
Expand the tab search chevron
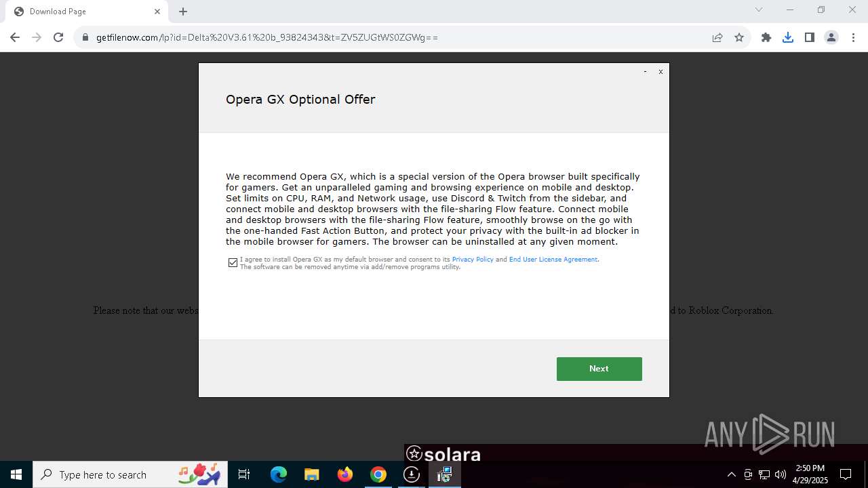click(759, 9)
